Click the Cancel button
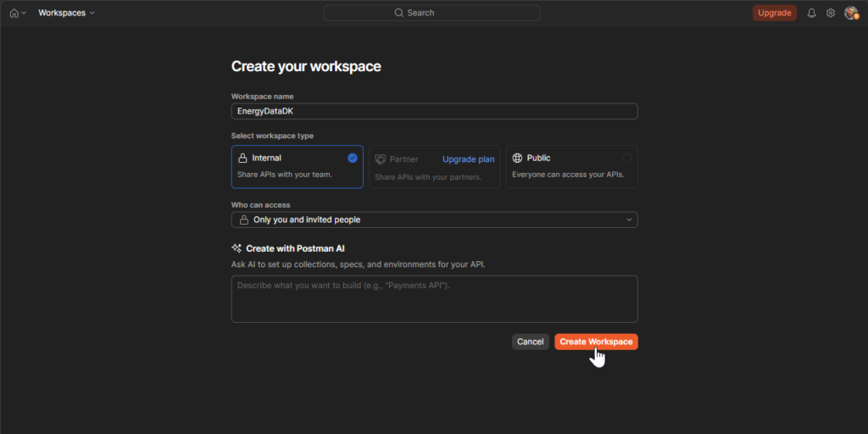 click(531, 342)
